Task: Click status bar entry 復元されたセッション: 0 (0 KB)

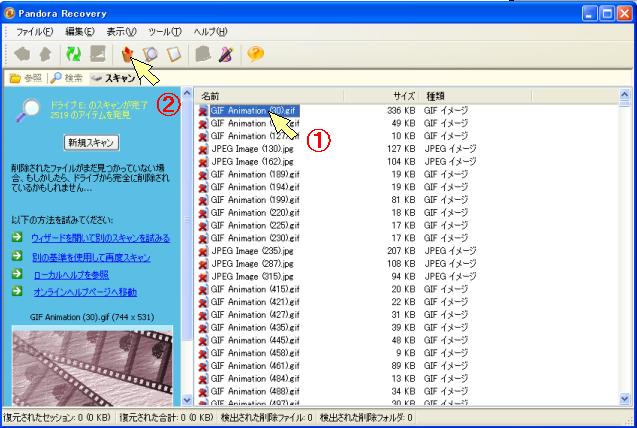Action: click(56, 417)
